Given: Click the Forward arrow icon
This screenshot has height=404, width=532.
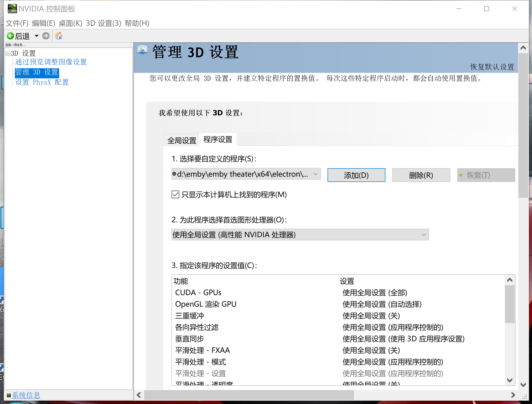Looking at the screenshot, I should (x=46, y=36).
